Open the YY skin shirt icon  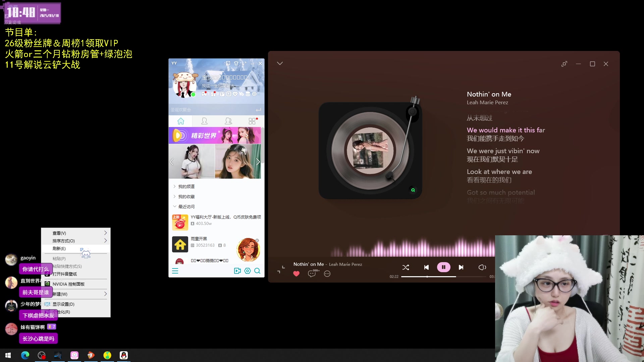coord(236,63)
